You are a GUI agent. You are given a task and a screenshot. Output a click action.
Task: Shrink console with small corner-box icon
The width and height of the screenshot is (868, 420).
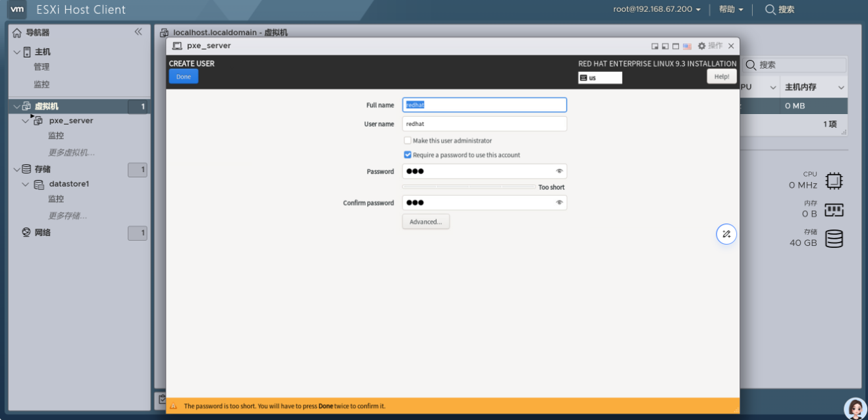pyautogui.click(x=655, y=46)
